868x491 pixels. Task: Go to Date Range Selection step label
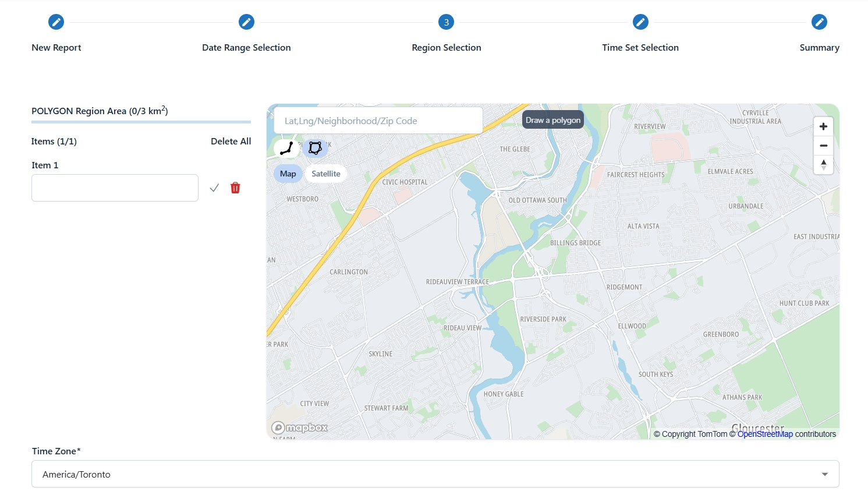pyautogui.click(x=246, y=48)
